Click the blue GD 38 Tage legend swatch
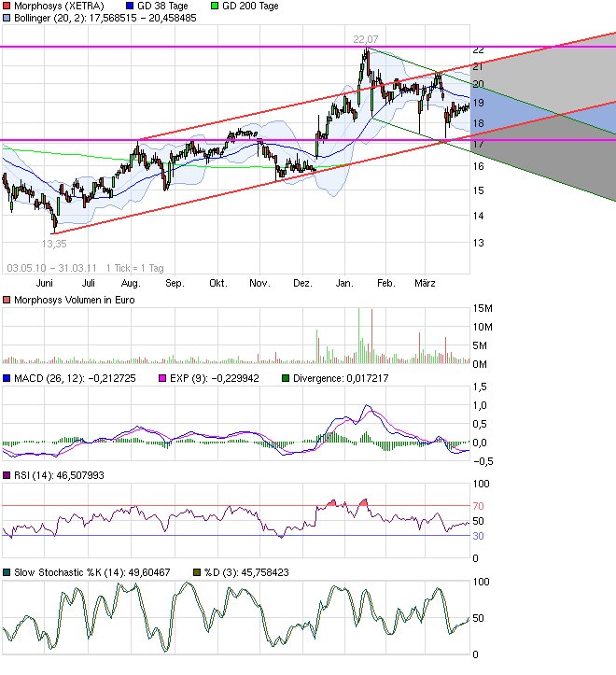This screenshot has height=675, width=616. pos(130,6)
